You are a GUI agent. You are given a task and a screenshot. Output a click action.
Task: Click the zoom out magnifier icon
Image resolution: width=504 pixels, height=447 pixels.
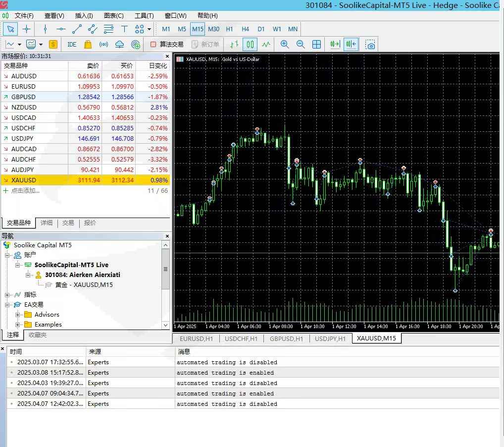click(301, 44)
